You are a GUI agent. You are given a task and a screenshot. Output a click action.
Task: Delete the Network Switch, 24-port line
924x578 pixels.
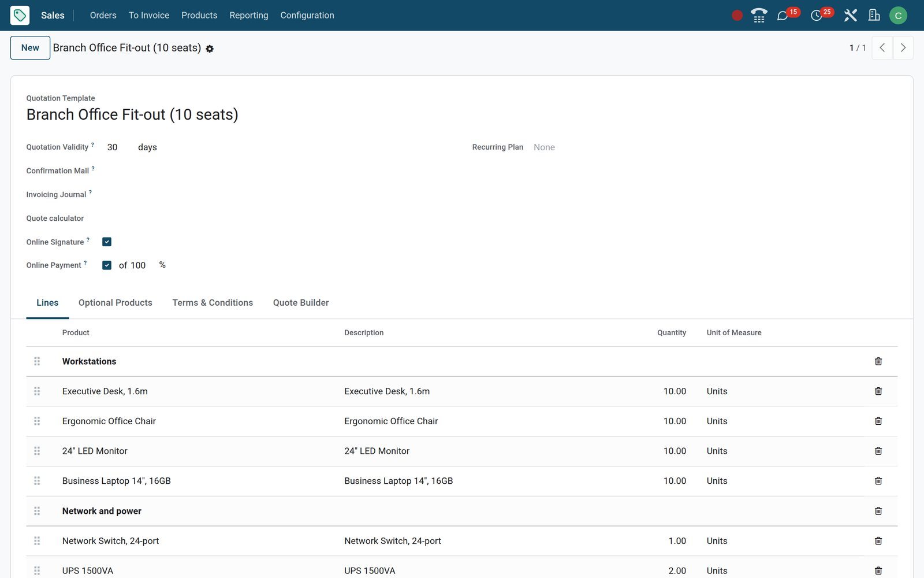pos(878,541)
